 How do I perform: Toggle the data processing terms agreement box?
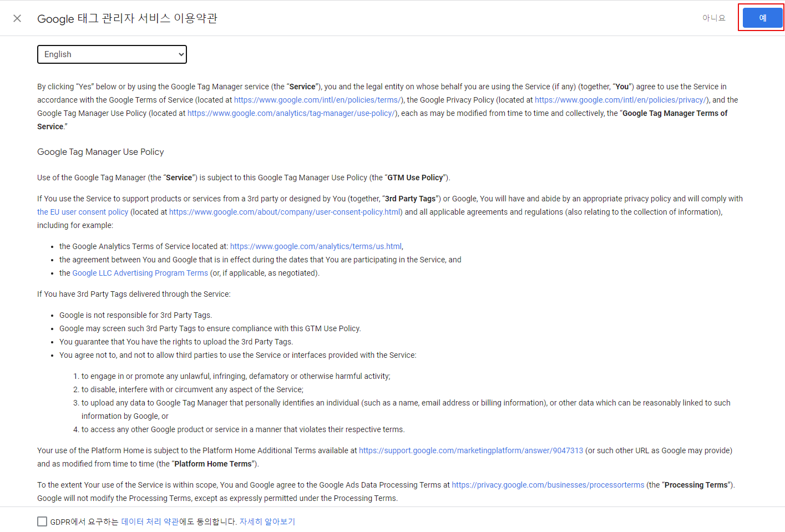(x=42, y=521)
